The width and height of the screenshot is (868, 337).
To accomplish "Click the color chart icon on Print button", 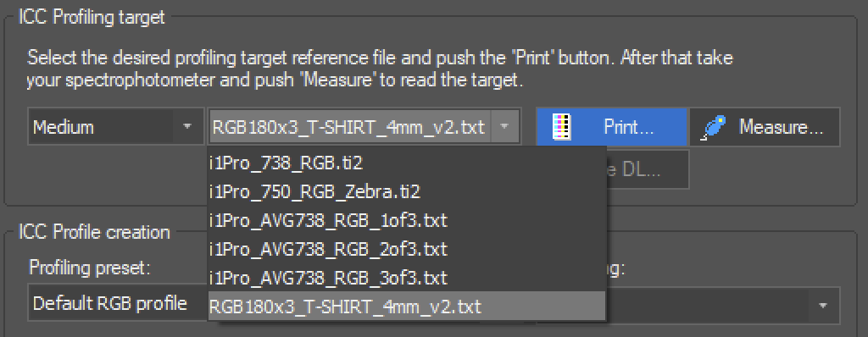I will point(562,127).
